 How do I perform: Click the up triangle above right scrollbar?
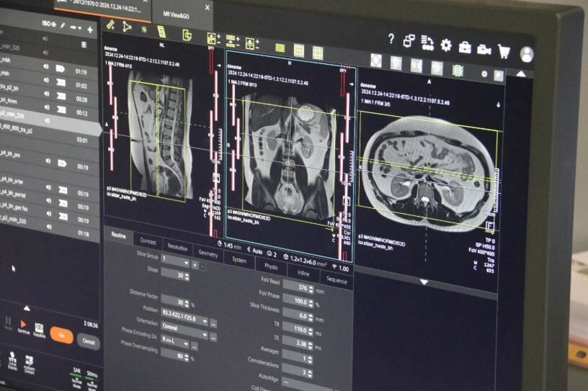coord(521,74)
